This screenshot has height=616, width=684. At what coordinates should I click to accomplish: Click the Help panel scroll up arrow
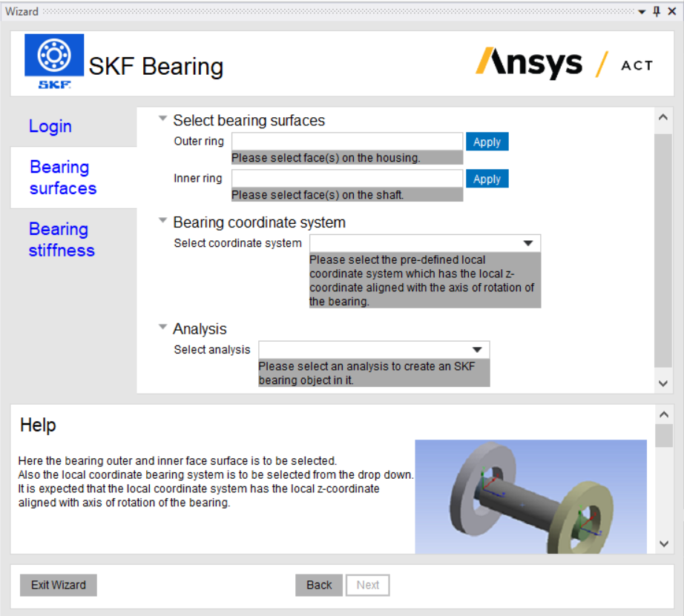[664, 414]
